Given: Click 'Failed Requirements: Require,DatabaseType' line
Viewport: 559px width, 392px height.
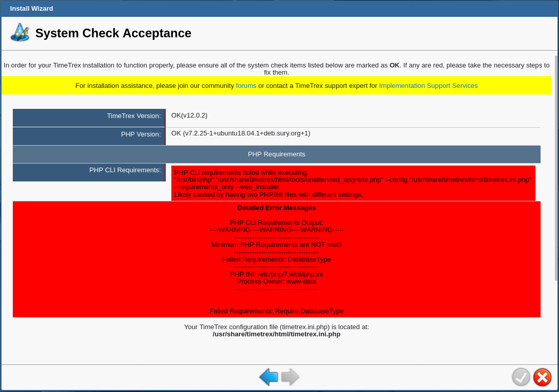Looking at the screenshot, I should [277, 311].
